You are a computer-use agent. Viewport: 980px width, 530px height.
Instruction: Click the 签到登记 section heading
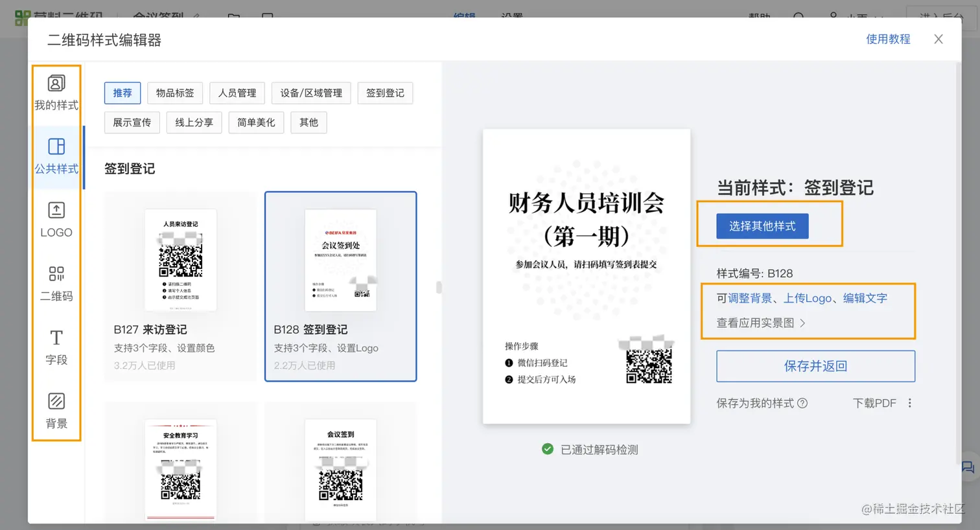[130, 169]
